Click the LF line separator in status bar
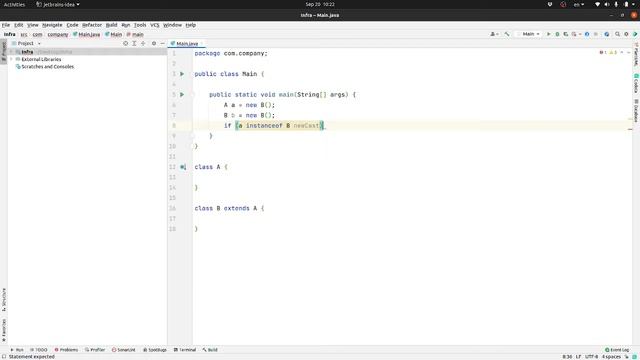 [x=578, y=357]
